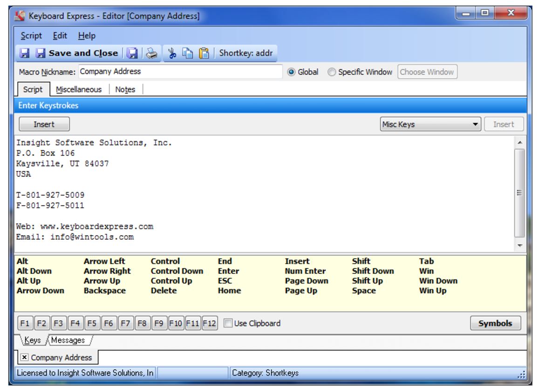
Task: Close the Company Address macro tab
Action: (x=24, y=358)
